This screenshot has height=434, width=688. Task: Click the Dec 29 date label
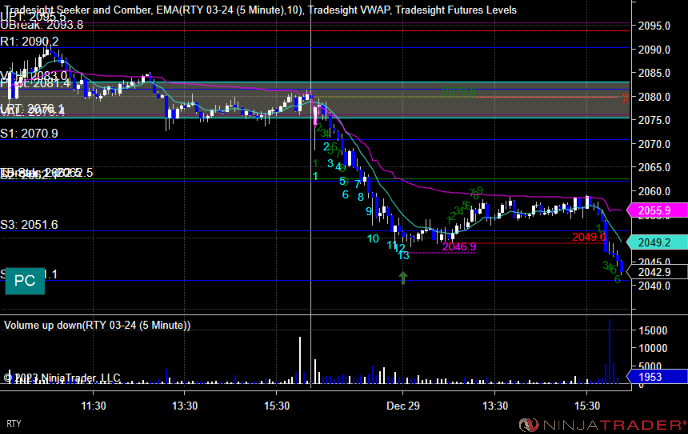pos(403,406)
